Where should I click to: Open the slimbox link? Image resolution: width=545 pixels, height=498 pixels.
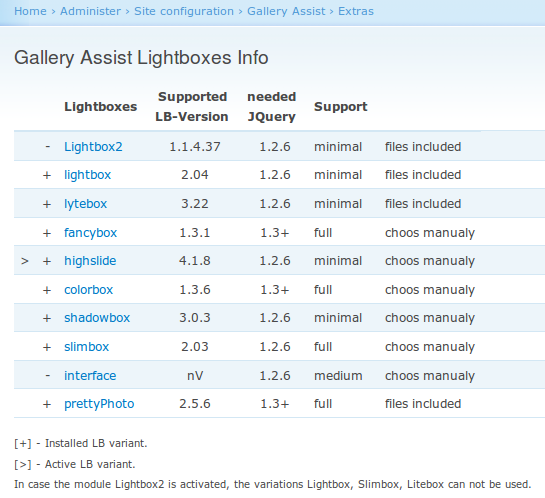tap(87, 347)
